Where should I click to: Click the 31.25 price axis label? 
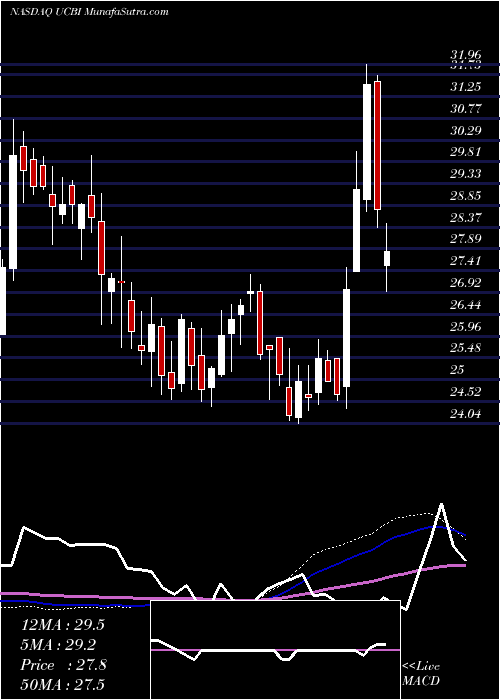click(466, 87)
